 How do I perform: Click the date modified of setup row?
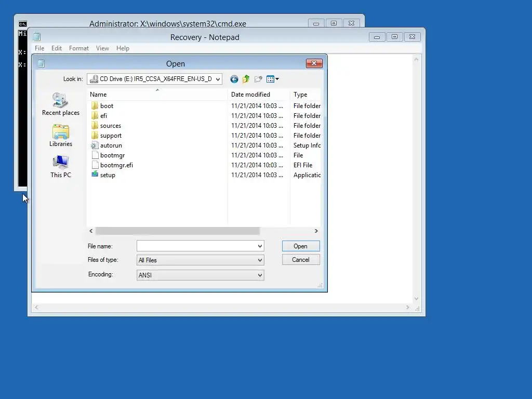coord(257,175)
